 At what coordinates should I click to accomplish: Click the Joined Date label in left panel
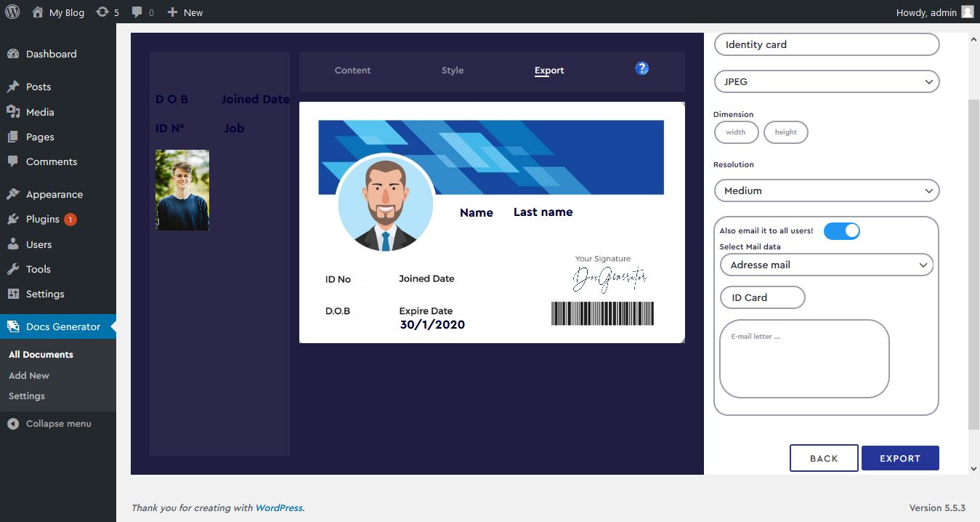point(255,100)
